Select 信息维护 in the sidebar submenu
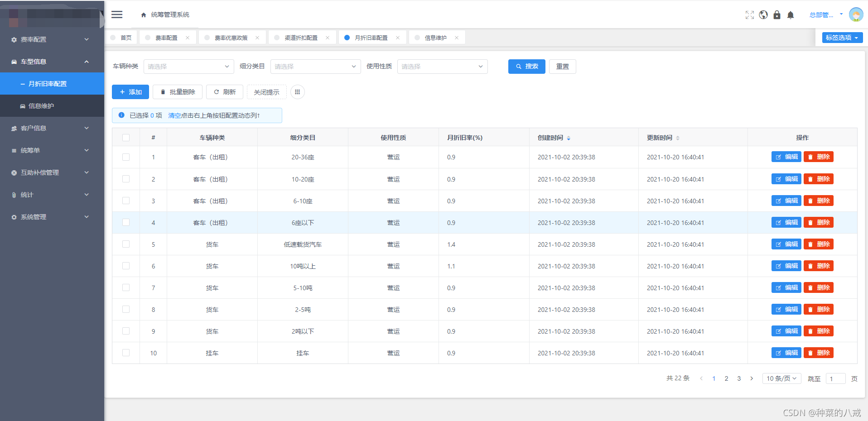This screenshot has height=421, width=868. [52, 106]
